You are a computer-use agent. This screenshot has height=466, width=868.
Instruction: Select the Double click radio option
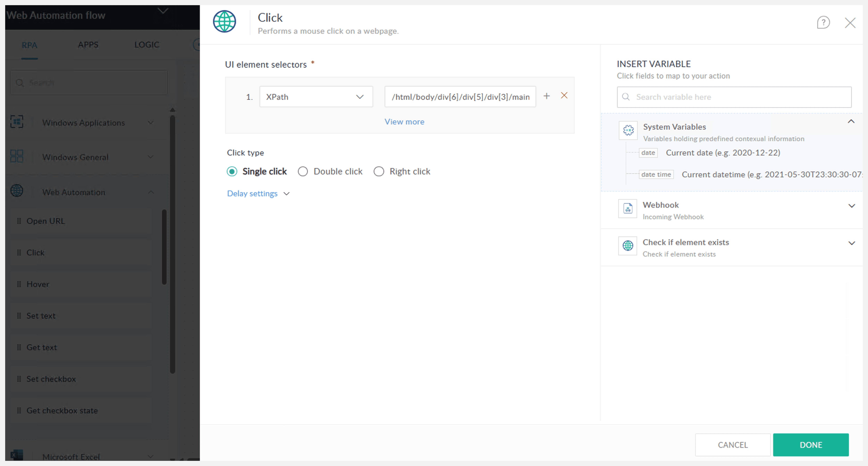click(x=303, y=172)
